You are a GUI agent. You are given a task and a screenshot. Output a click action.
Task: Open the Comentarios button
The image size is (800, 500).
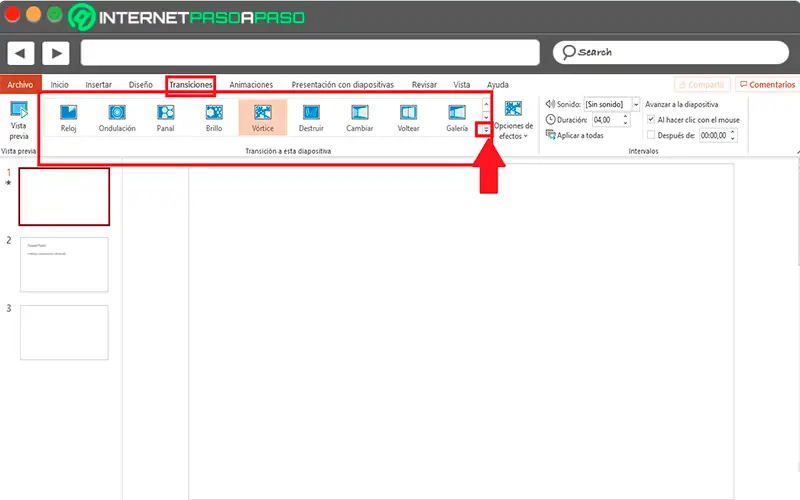pos(767,85)
